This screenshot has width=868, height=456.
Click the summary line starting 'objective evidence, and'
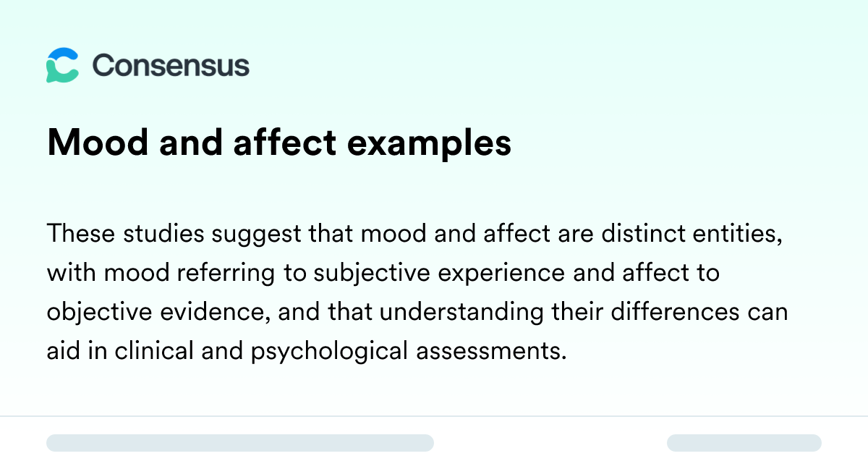(x=417, y=313)
